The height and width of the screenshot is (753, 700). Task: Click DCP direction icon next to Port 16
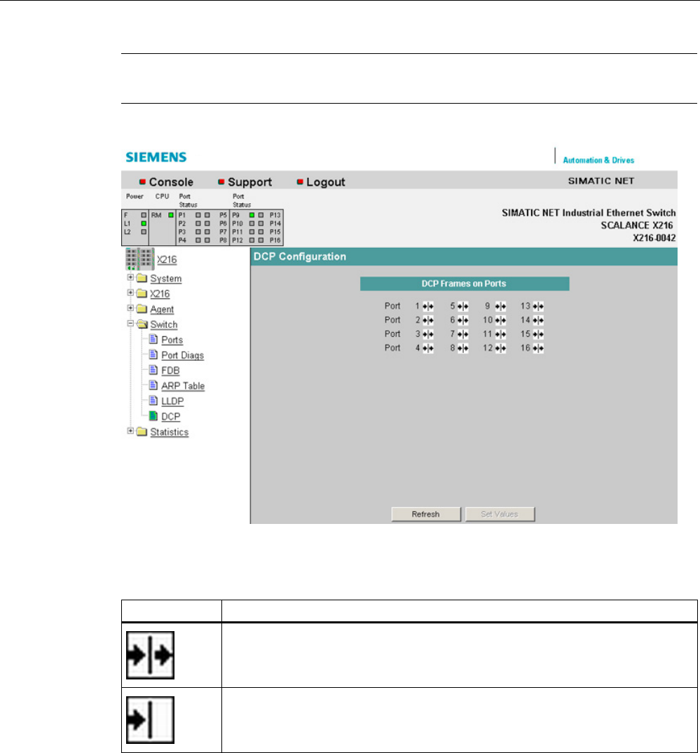point(538,348)
